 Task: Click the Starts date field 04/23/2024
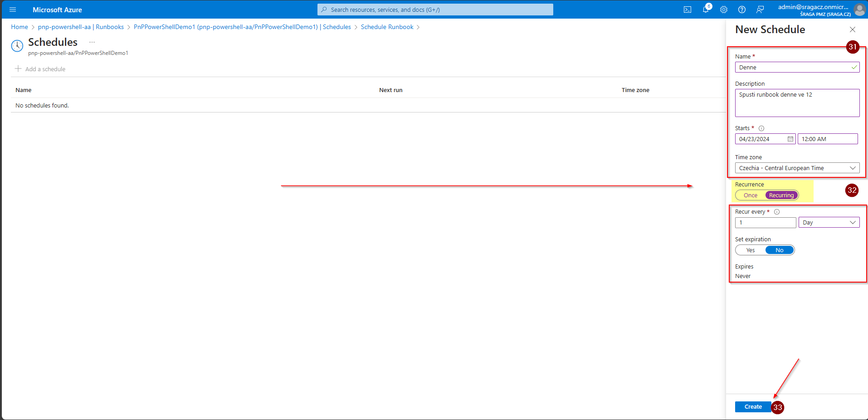[766, 139]
